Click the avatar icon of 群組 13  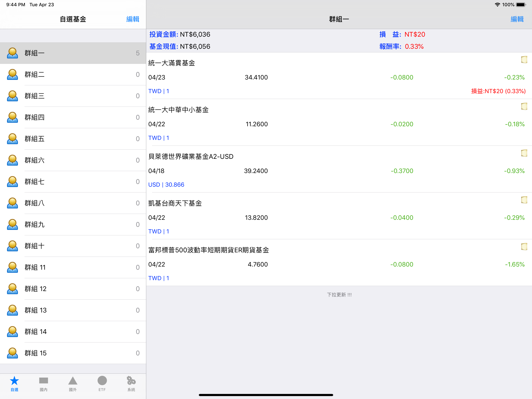[x=12, y=310]
